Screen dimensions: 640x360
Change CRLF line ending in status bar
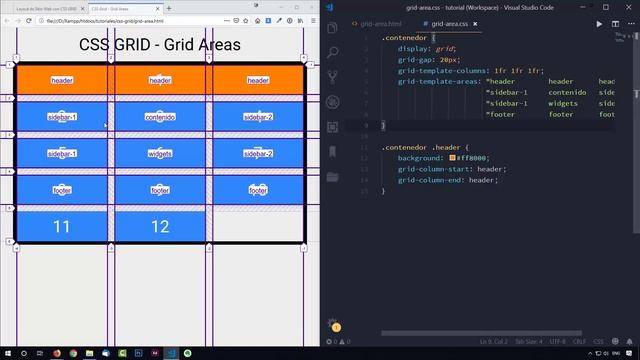click(x=579, y=341)
